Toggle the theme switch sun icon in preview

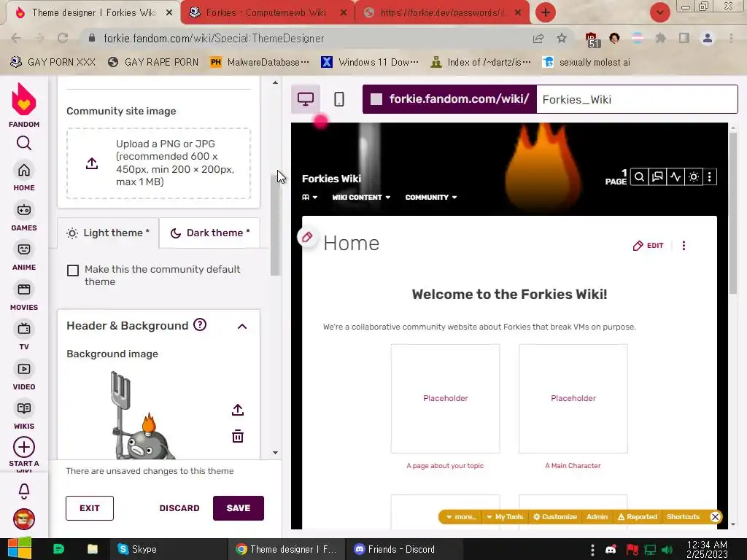click(x=694, y=177)
